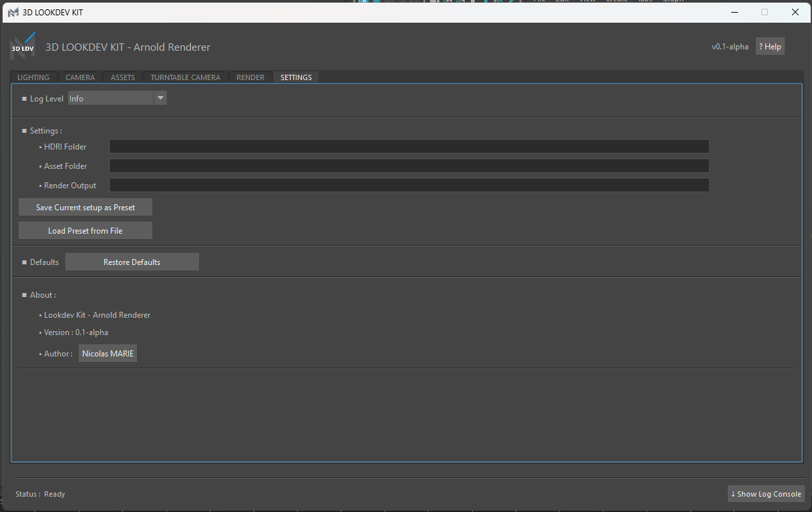812x512 pixels.
Task: Click into the HDRI Folder field
Action: coord(409,146)
